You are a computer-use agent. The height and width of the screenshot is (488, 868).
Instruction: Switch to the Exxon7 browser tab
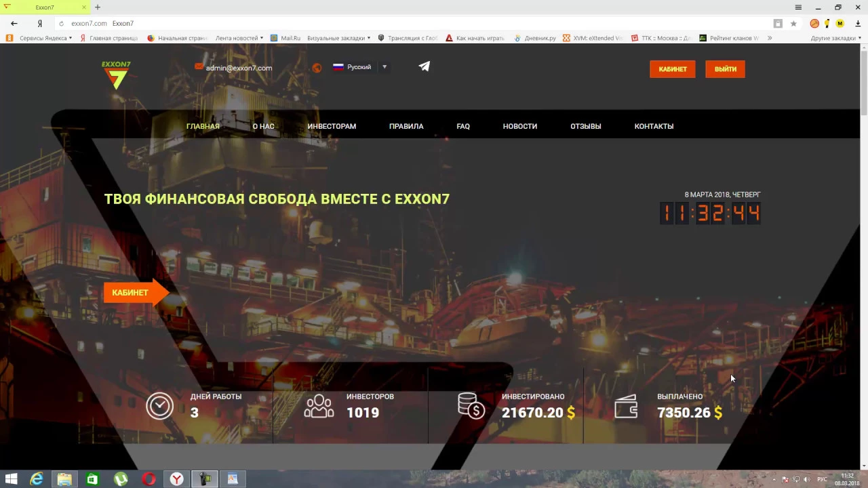pos(45,7)
